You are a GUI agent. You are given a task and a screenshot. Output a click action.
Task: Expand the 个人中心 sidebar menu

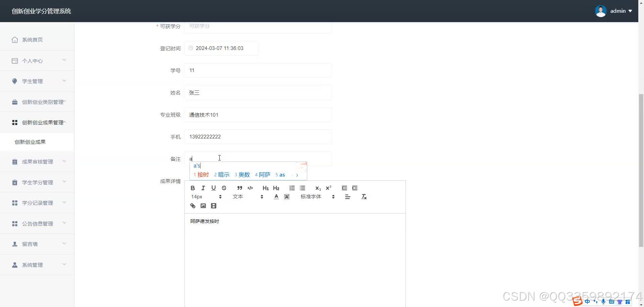(37, 61)
